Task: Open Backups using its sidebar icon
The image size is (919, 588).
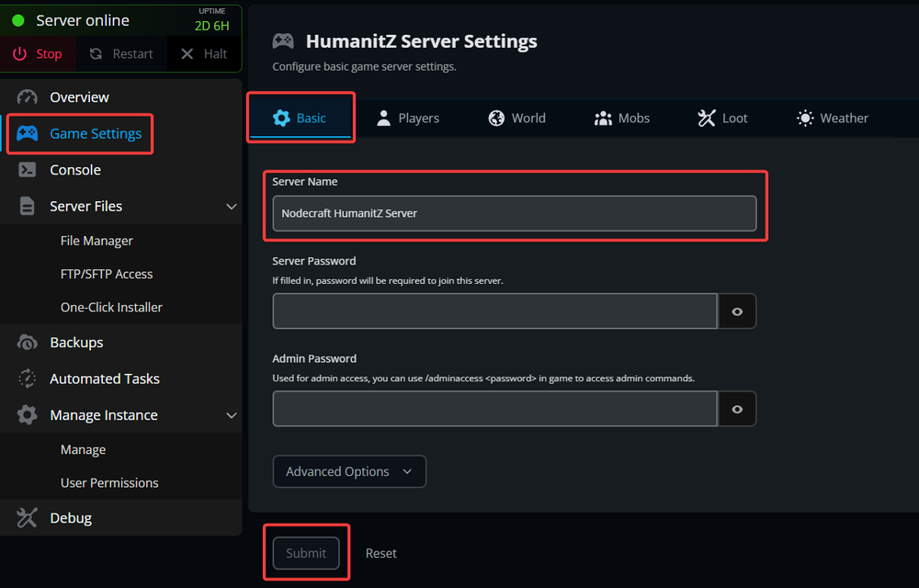Action: (x=27, y=342)
